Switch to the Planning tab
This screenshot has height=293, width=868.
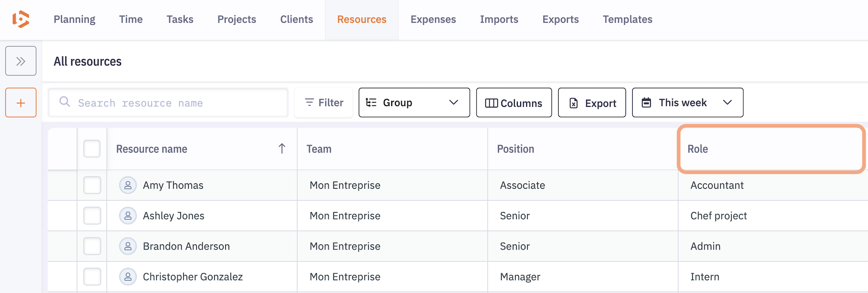[x=74, y=19]
